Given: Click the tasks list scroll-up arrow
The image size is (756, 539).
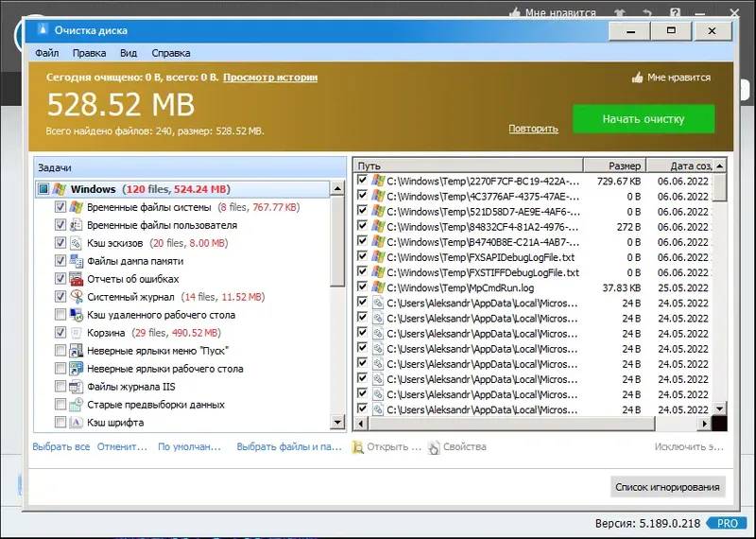Looking at the screenshot, I should (337, 189).
